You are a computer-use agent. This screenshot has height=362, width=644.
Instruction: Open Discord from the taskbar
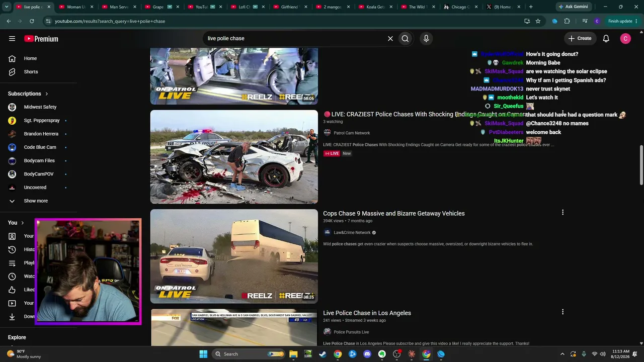click(367, 354)
